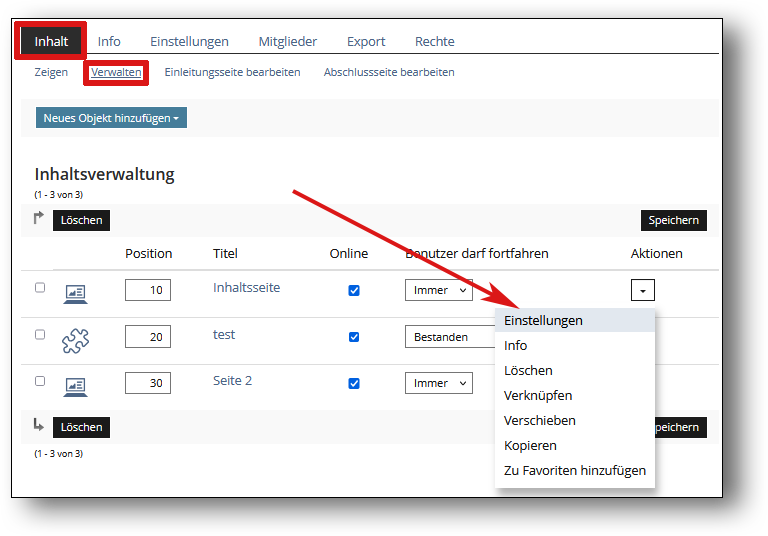Click the position field containing 10

pyautogui.click(x=148, y=291)
